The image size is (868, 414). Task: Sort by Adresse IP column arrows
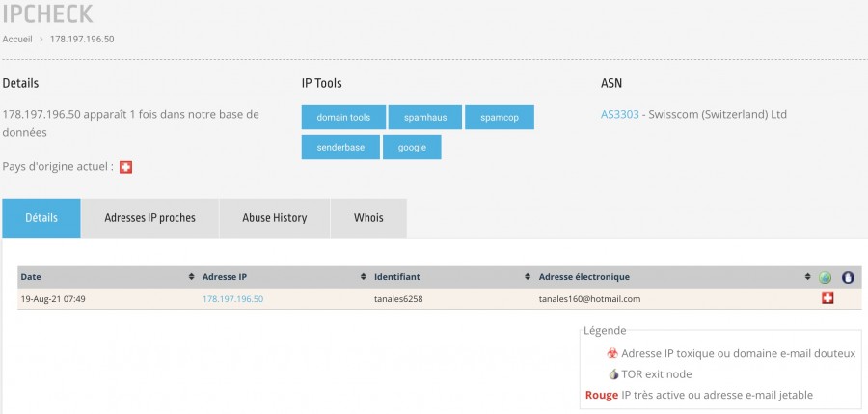[x=363, y=278]
